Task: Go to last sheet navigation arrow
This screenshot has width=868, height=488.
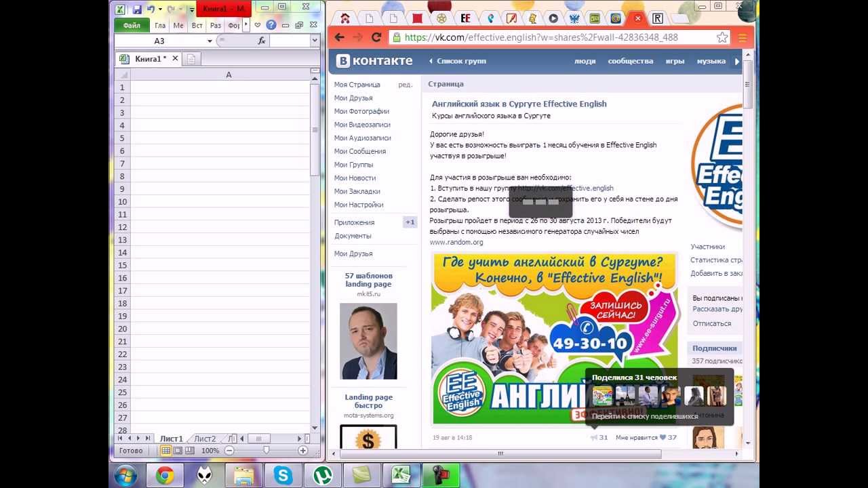Action: [148, 439]
